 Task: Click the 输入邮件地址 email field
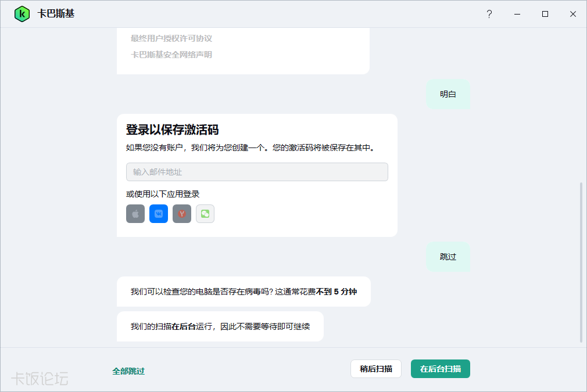[257, 172]
